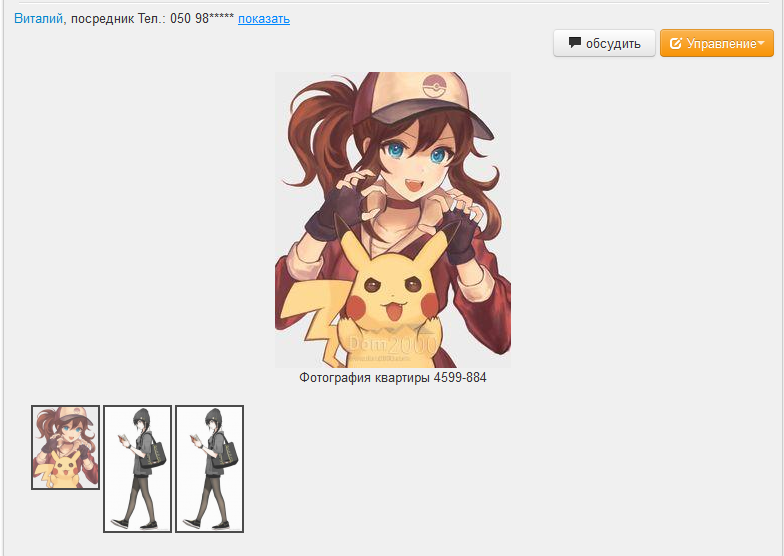Open the large main photo with Pikachu
Screen dimensions: 784x556
[x=392, y=220]
